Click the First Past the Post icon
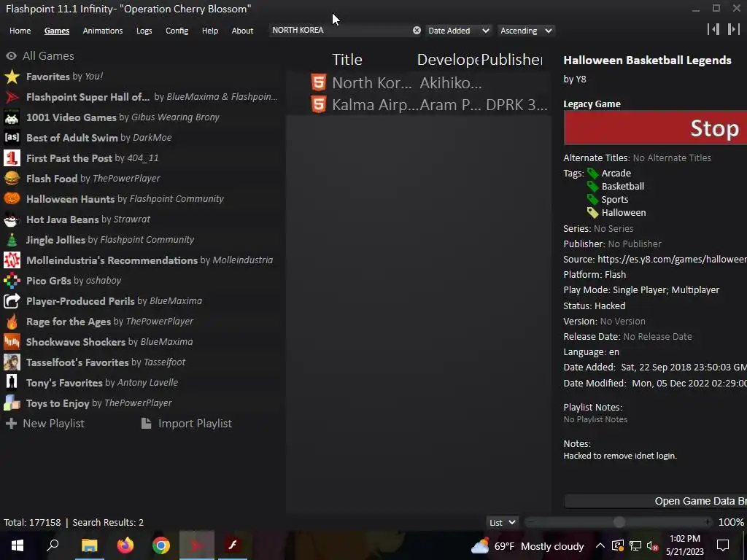The height and width of the screenshot is (560, 747). coord(12,157)
